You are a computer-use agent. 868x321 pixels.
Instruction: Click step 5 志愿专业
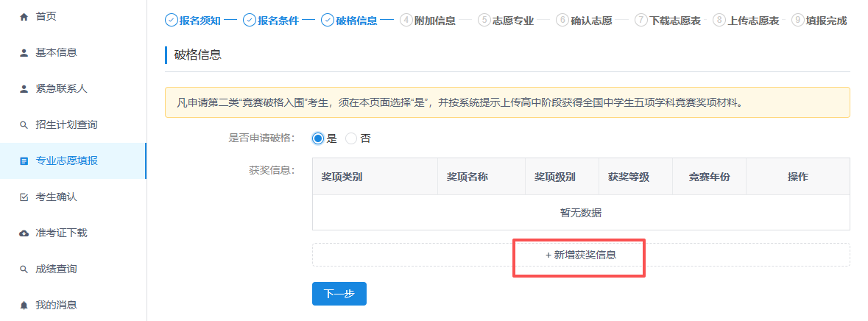pos(506,21)
